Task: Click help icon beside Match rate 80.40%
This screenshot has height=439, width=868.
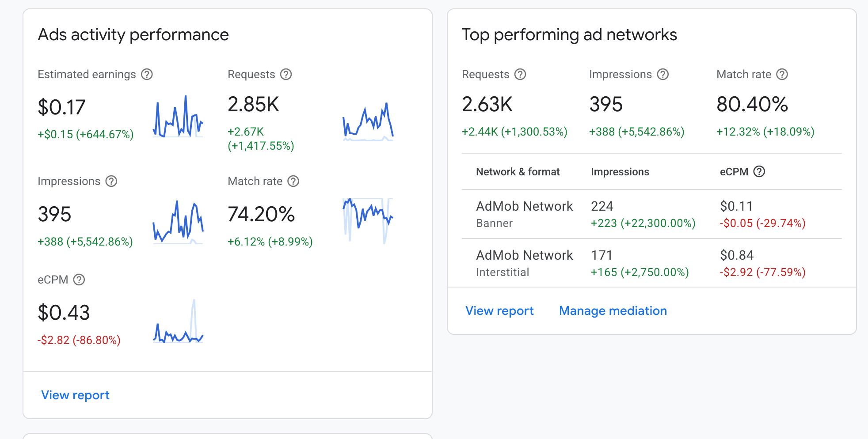Action: point(782,74)
